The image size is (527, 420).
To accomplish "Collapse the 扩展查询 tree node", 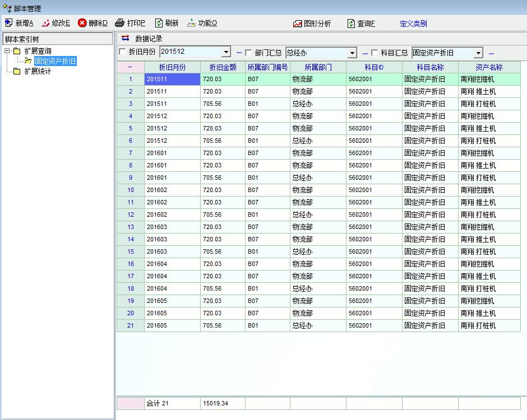I will [x=7, y=51].
